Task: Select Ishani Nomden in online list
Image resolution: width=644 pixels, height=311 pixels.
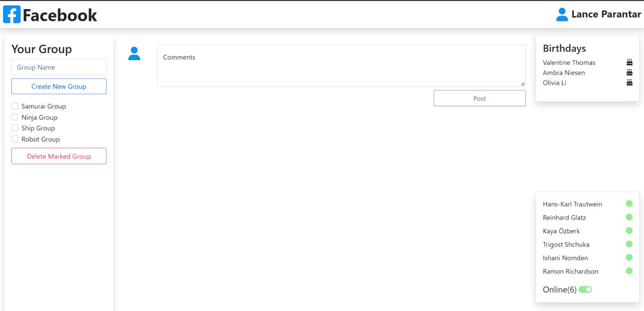Action: [565, 258]
